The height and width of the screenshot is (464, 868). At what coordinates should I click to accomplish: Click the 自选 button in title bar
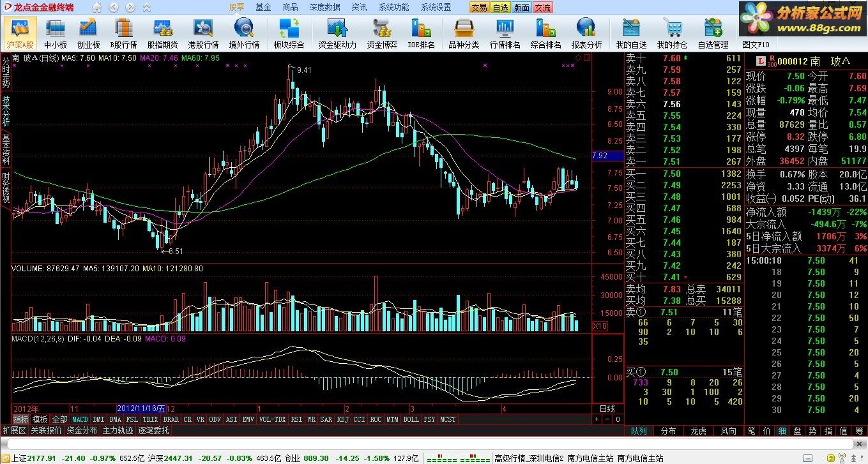[x=500, y=8]
